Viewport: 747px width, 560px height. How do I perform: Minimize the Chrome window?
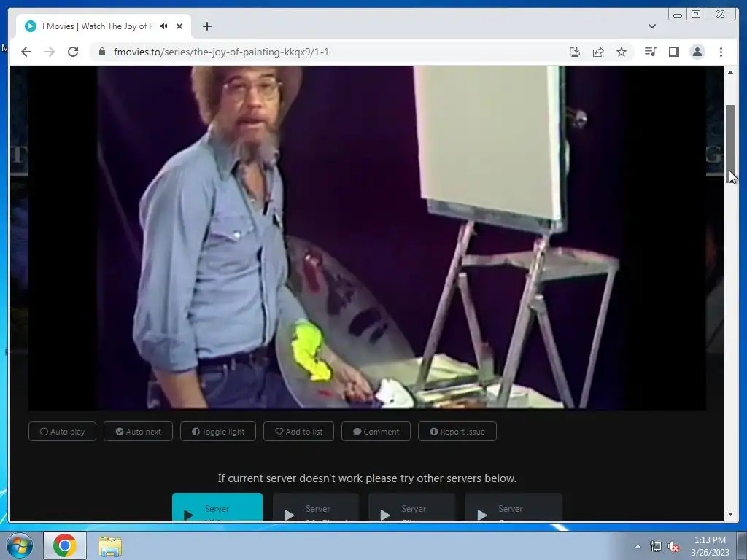point(678,15)
